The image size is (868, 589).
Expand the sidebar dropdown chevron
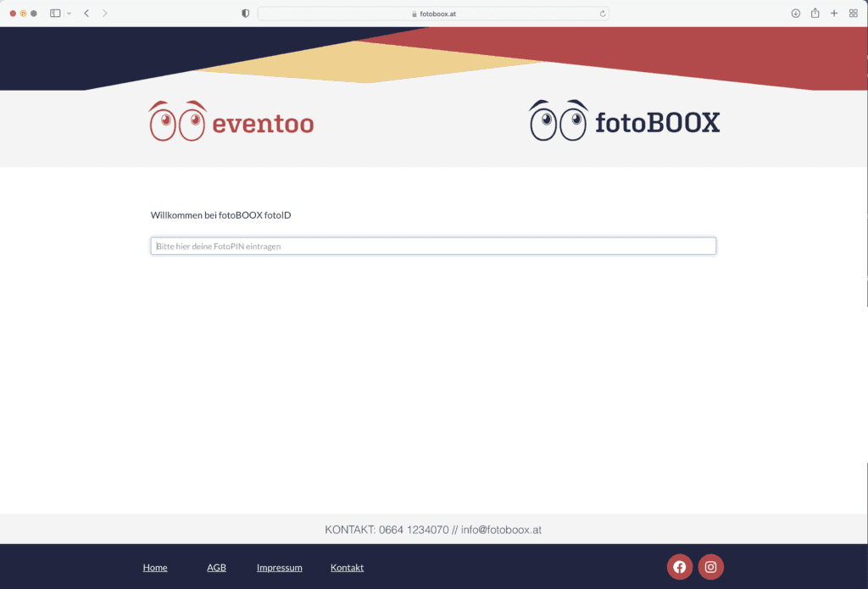pyautogui.click(x=69, y=14)
